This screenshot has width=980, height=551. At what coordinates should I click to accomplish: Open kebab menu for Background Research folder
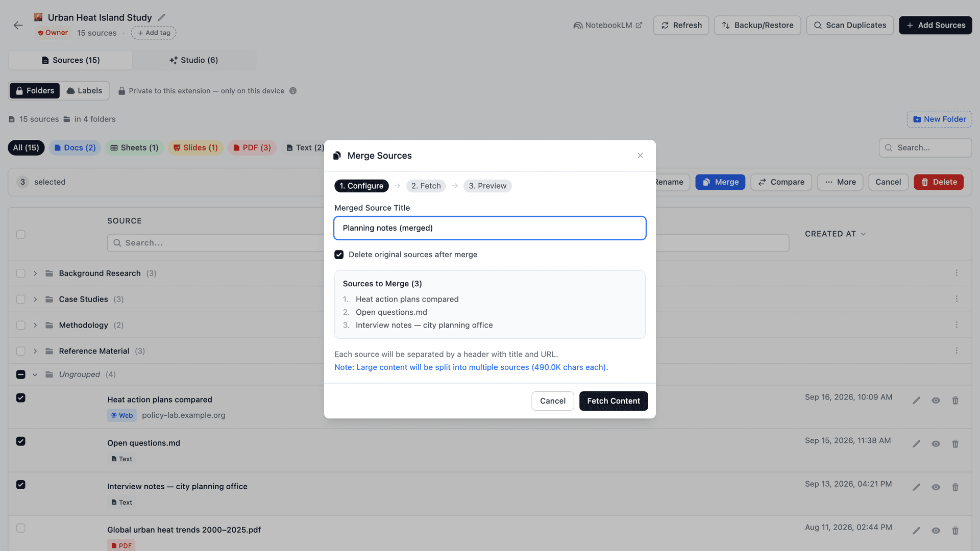(957, 273)
